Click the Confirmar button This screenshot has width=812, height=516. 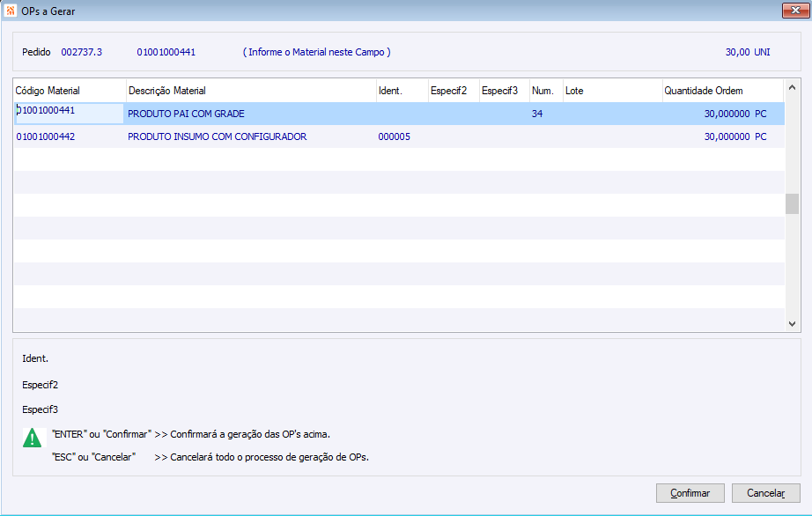(x=690, y=493)
